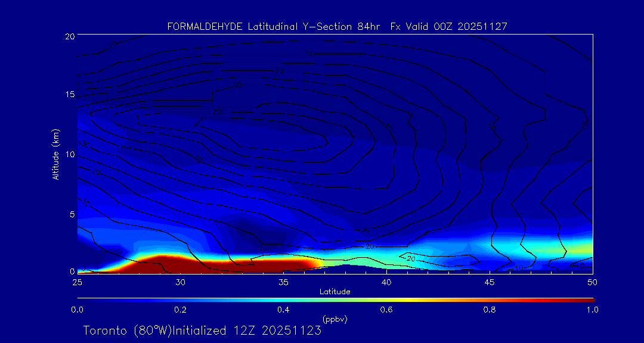The image size is (644, 343).
Task: Click the Toronto (80°W) initialization caption
Action: point(202,330)
